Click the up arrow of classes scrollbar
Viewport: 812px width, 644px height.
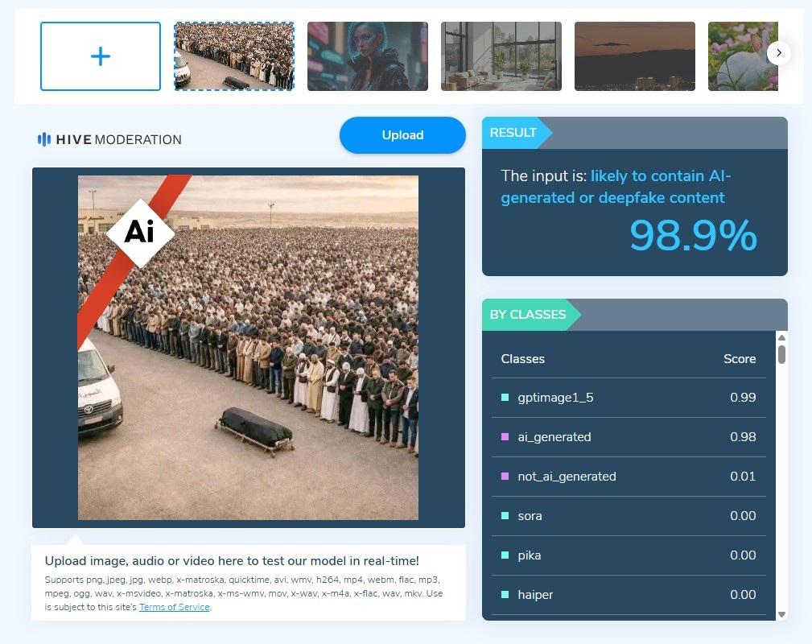point(782,338)
